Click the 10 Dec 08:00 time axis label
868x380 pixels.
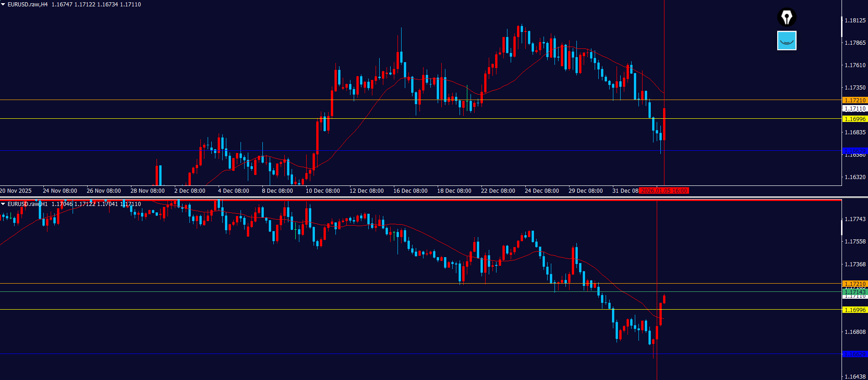[323, 191]
